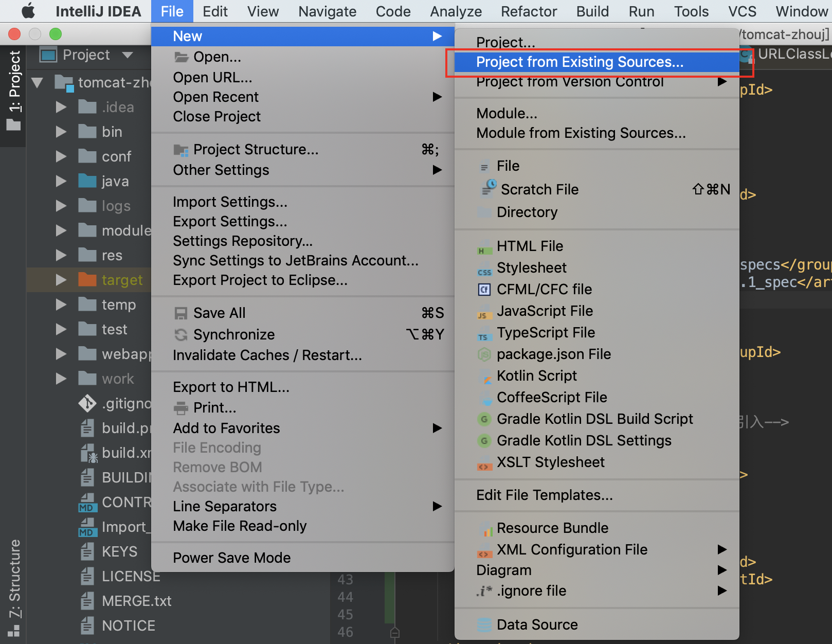
Task: Expand the res folder
Action: pyautogui.click(x=61, y=255)
